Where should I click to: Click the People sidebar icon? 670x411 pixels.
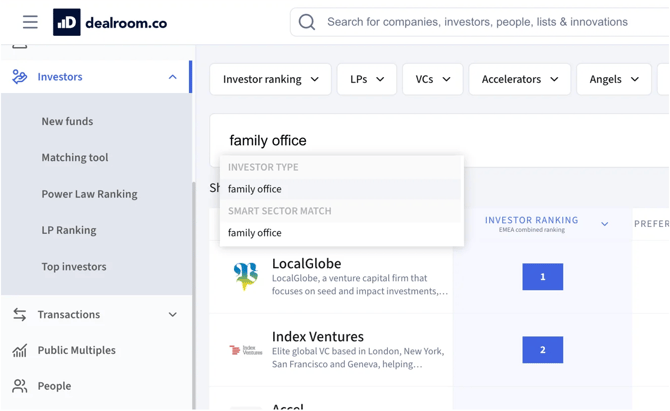coord(20,386)
